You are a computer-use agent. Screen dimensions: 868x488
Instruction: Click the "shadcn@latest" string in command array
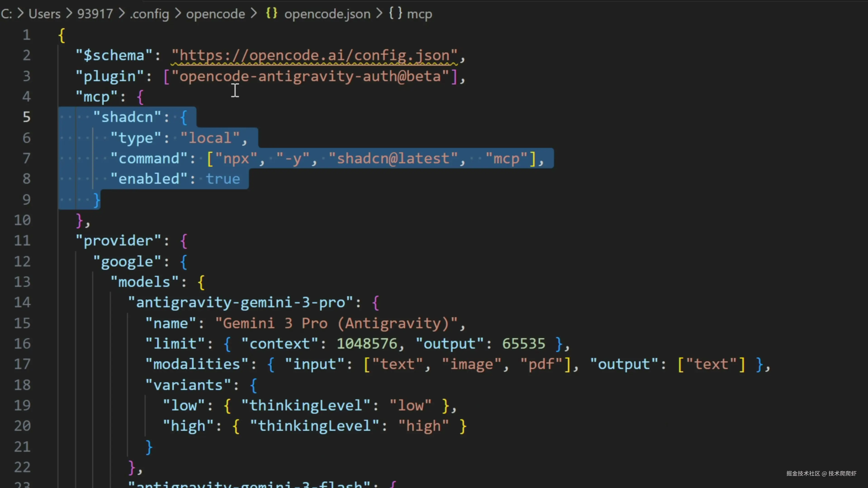(393, 159)
